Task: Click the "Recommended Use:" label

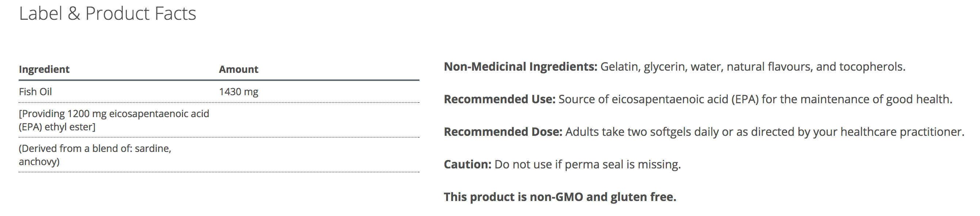Action: click(500, 100)
